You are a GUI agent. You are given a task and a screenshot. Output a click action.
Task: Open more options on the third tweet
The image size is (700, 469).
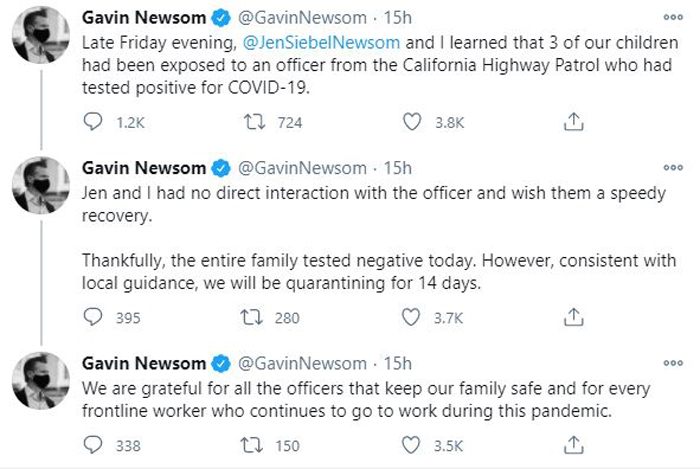tap(673, 363)
